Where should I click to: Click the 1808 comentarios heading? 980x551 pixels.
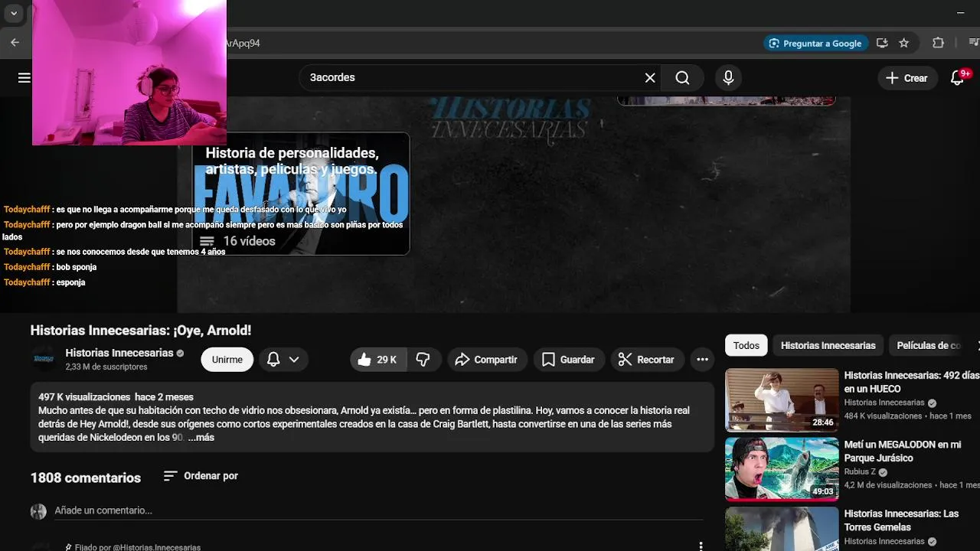click(x=86, y=478)
